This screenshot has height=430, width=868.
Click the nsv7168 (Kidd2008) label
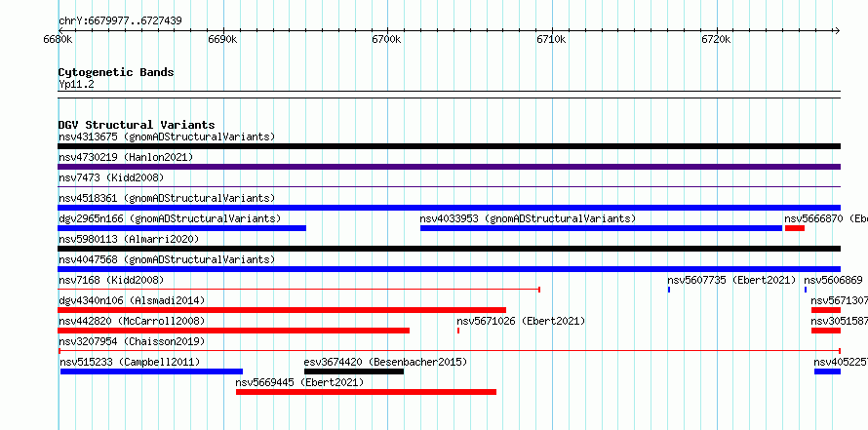pos(111,280)
